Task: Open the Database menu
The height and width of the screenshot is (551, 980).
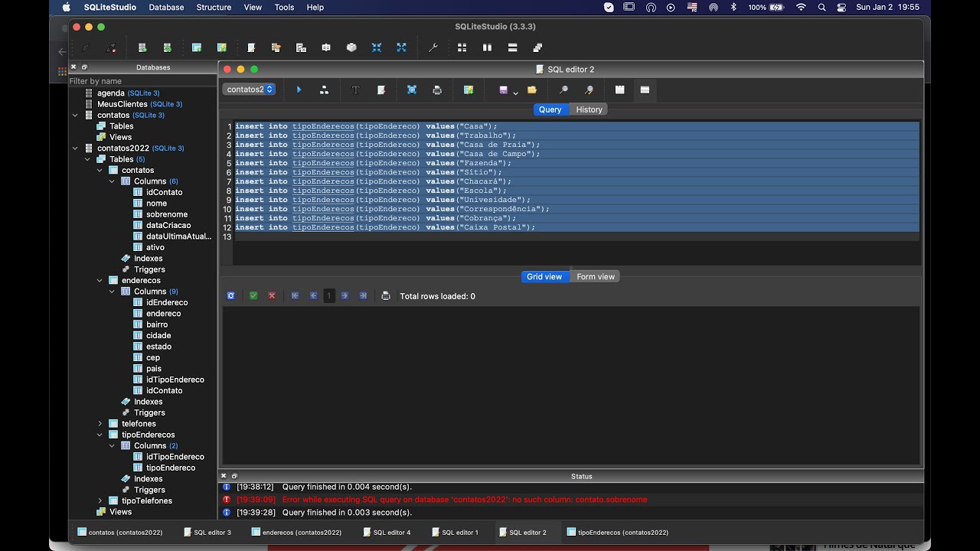Action: point(166,7)
